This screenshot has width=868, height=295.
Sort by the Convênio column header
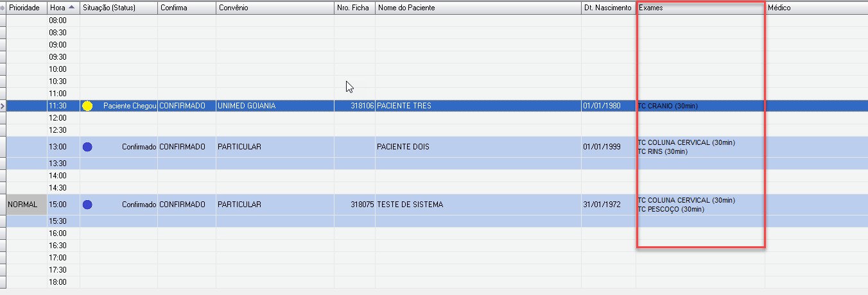233,8
